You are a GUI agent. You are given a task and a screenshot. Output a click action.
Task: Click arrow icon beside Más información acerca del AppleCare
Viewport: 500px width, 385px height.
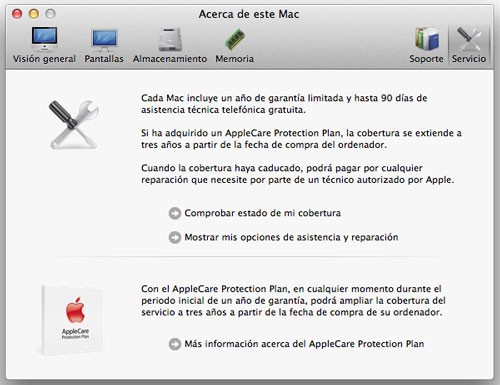coord(175,344)
